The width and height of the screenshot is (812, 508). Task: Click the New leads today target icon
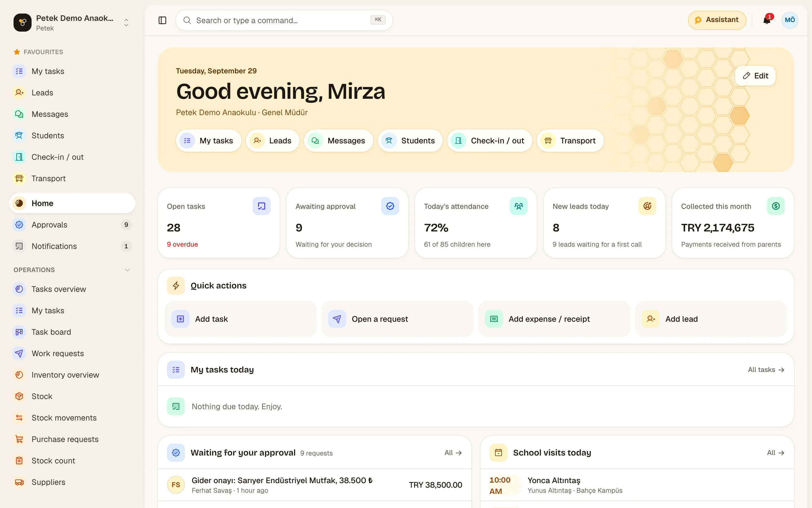647,206
